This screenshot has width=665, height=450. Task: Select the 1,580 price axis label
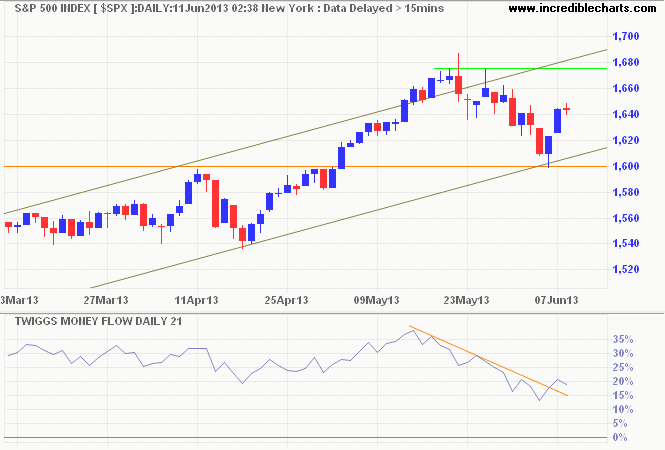pos(626,192)
